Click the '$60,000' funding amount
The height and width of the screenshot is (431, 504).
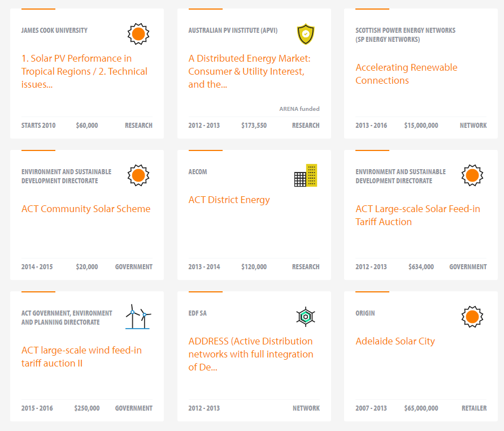pos(87,125)
